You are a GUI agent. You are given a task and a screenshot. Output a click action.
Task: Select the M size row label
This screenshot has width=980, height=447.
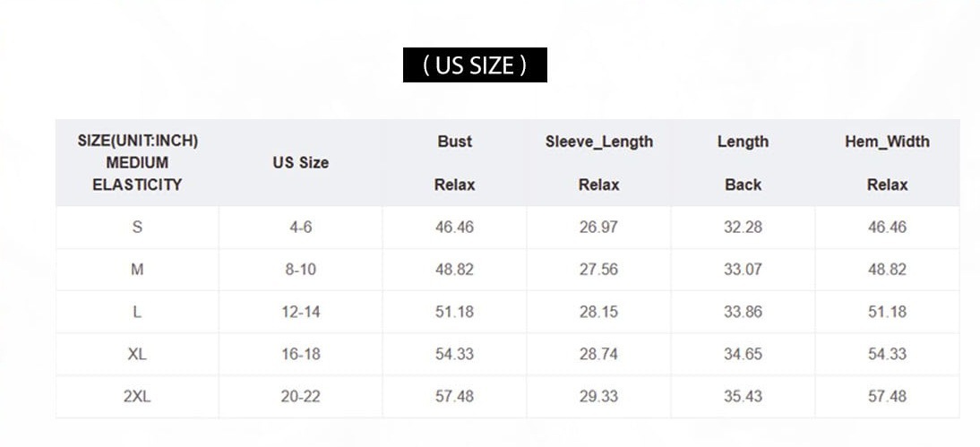[137, 270]
